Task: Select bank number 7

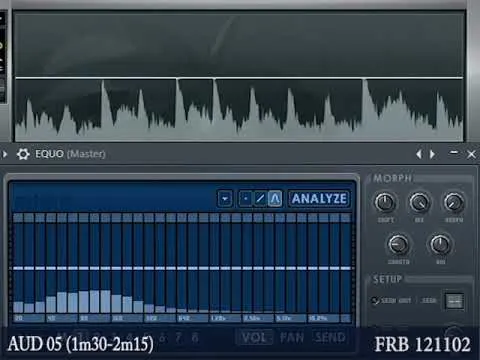Action: (178, 337)
